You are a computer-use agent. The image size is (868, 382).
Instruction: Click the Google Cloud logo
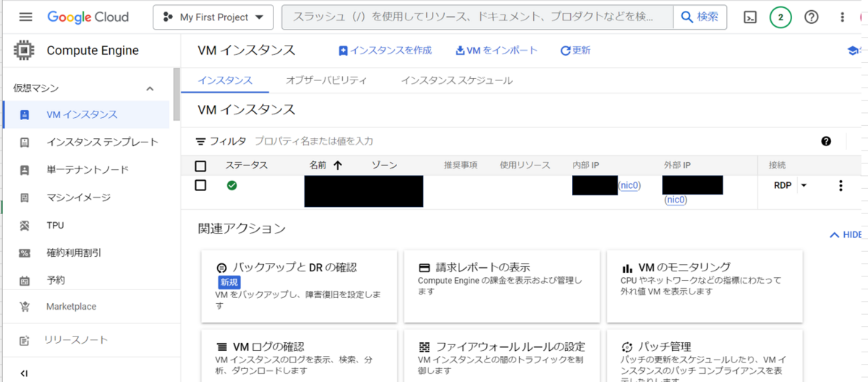pos(88,17)
